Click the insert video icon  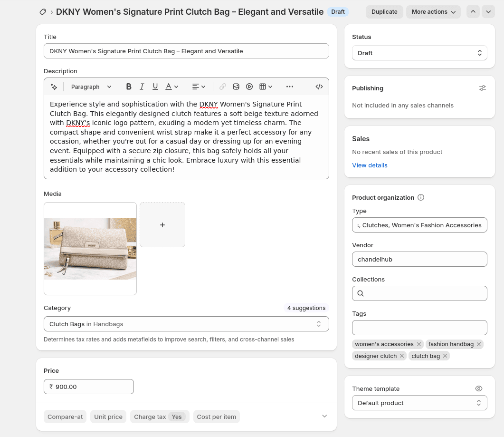click(x=249, y=87)
